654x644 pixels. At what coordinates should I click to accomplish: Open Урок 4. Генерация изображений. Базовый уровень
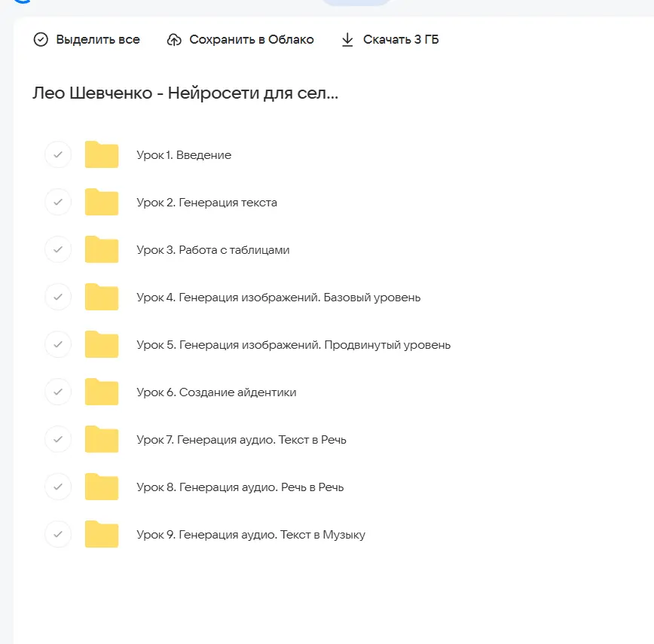pyautogui.click(x=278, y=298)
